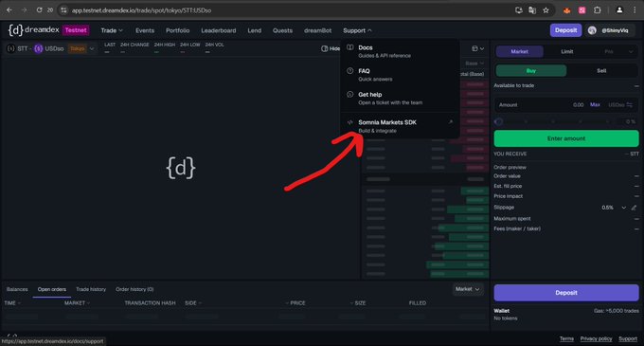Click the dreamdex logo
Image resolution: width=644 pixels, height=346 pixels.
(34, 30)
